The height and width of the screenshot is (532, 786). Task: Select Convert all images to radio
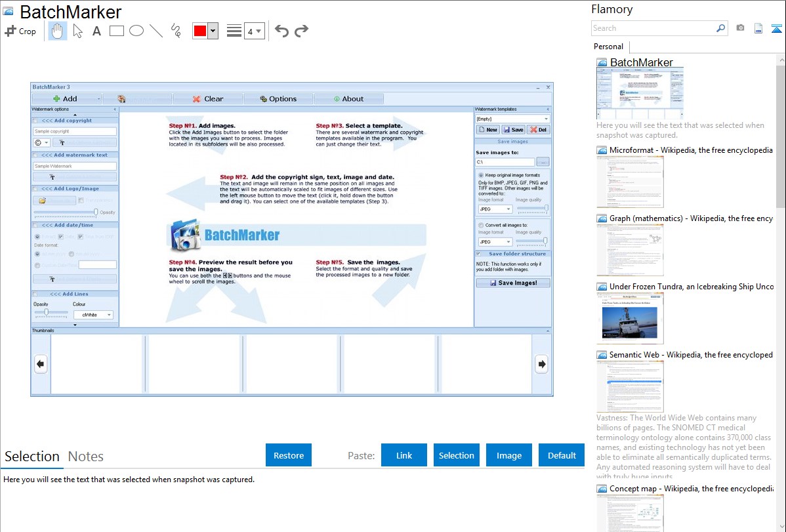[x=481, y=225]
